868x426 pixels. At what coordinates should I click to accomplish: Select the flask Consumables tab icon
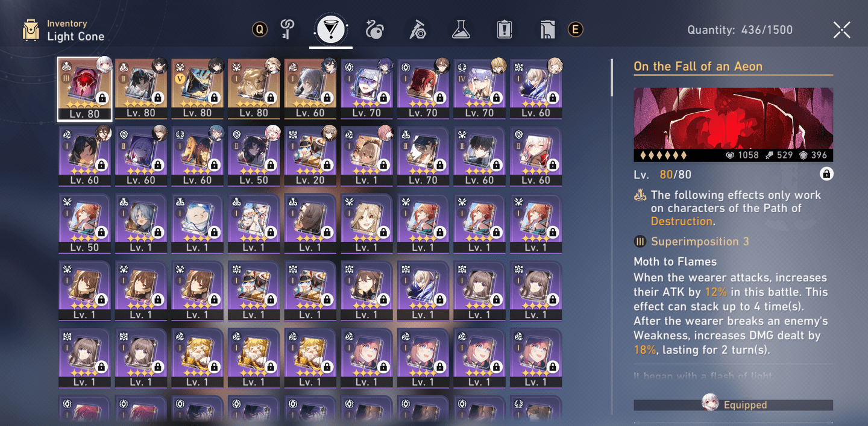(x=461, y=29)
